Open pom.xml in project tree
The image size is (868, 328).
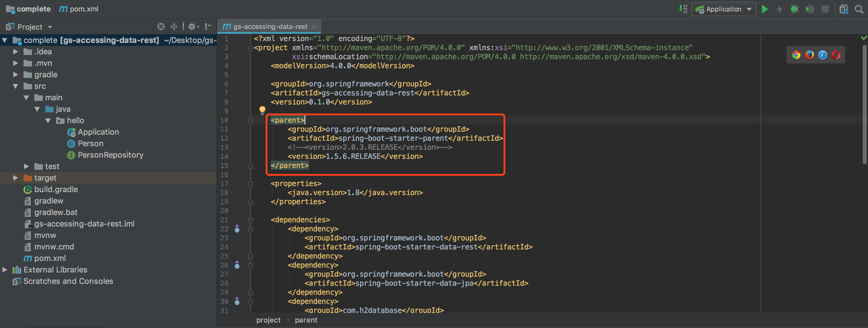(50, 258)
